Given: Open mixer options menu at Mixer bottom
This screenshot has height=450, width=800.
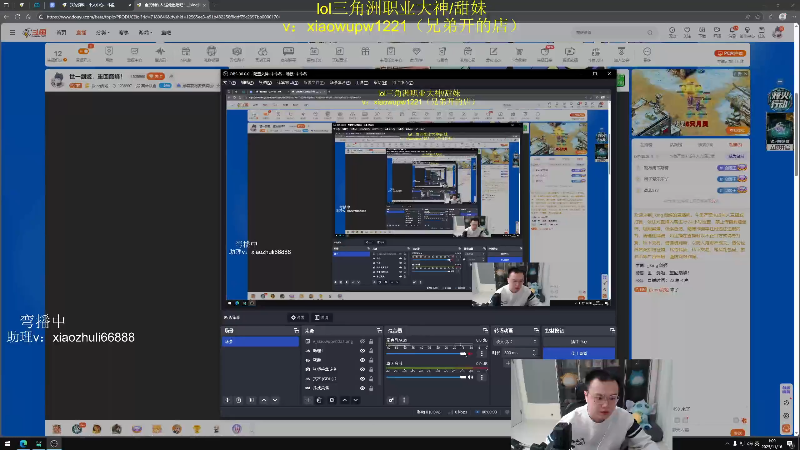Looking at the screenshot, I should 404,400.
